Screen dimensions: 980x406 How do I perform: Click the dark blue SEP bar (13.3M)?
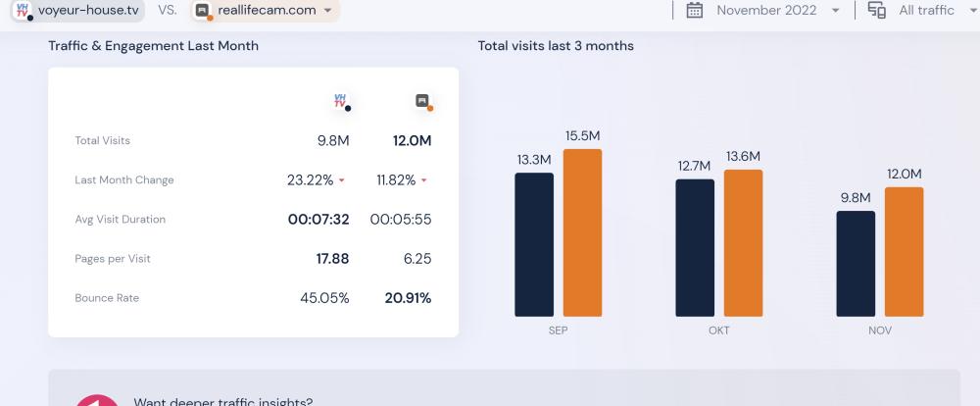point(534,245)
